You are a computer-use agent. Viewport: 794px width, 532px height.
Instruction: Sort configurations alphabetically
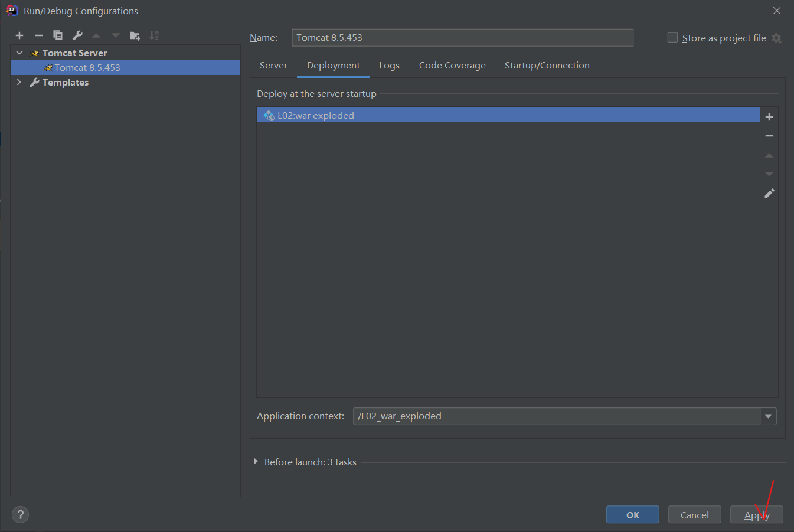(154, 35)
